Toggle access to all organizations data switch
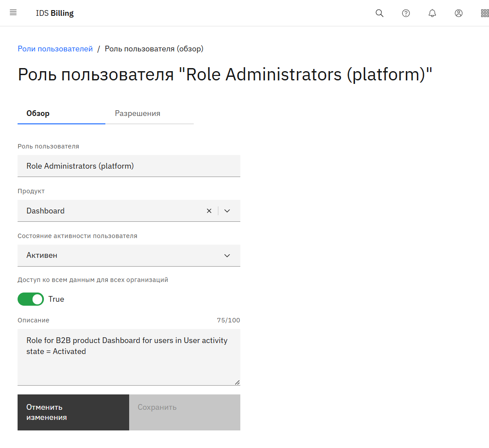This screenshot has width=489, height=448. (x=31, y=299)
